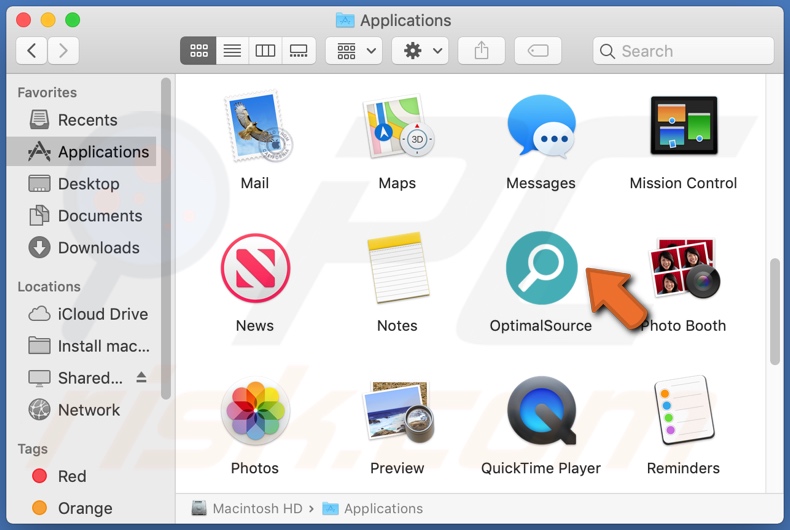Click the Applications folder title icon
This screenshot has height=530, width=790.
(345, 20)
